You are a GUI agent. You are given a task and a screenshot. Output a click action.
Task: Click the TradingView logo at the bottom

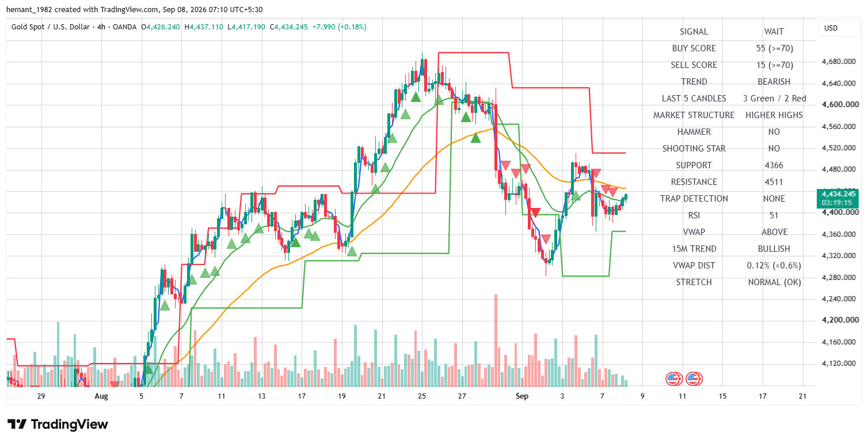[58, 425]
